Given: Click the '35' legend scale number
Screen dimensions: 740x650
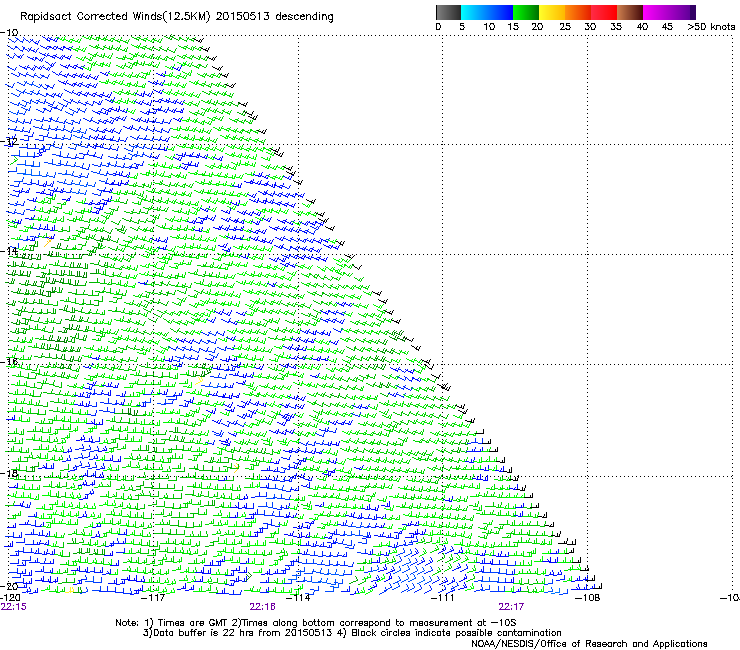Looking at the screenshot, I should [616, 27].
